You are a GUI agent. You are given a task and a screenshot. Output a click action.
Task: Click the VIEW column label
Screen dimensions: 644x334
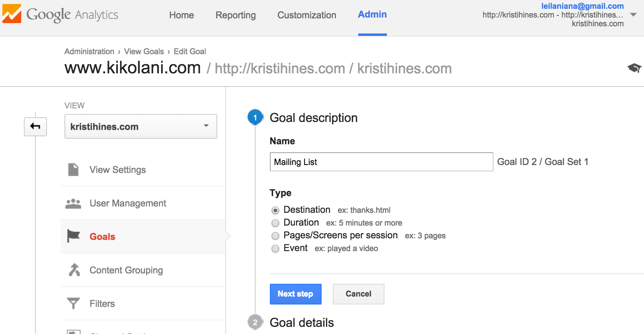click(x=74, y=106)
